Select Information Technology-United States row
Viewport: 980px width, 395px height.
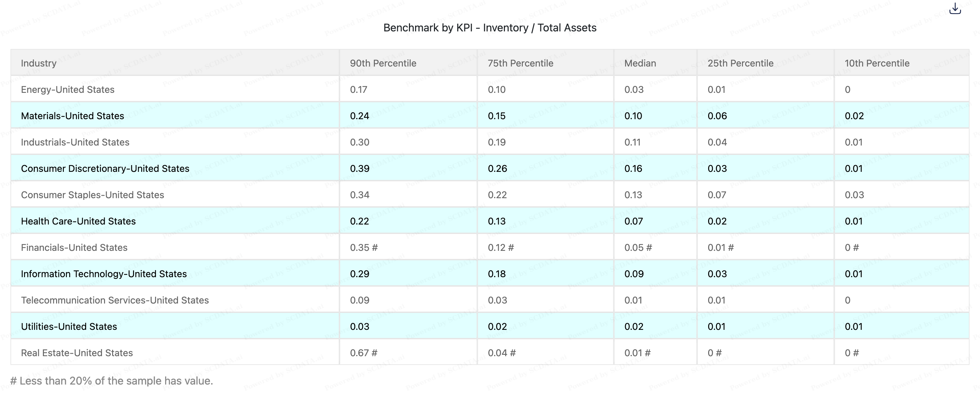coord(103,274)
